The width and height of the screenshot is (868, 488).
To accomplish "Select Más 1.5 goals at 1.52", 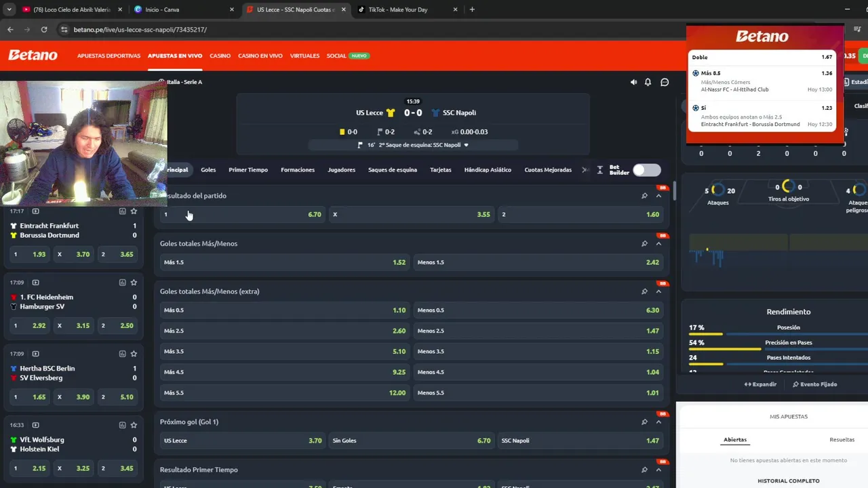I will [x=284, y=262].
